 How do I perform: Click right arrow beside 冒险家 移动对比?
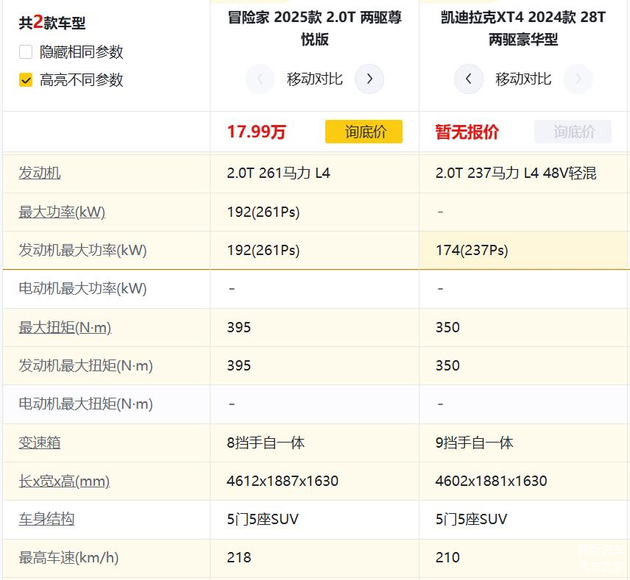[x=369, y=79]
